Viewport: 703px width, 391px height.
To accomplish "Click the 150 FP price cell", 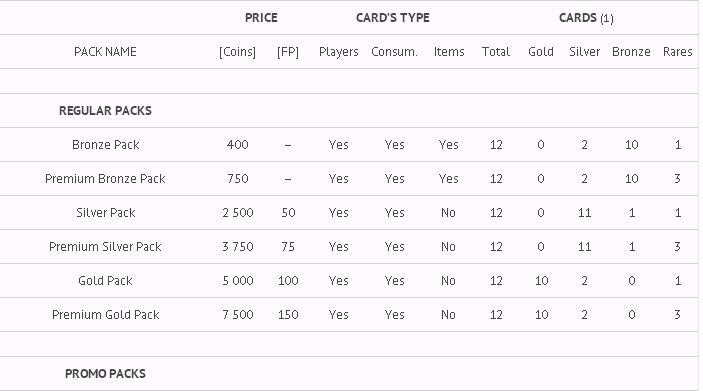I will pos(288,315).
